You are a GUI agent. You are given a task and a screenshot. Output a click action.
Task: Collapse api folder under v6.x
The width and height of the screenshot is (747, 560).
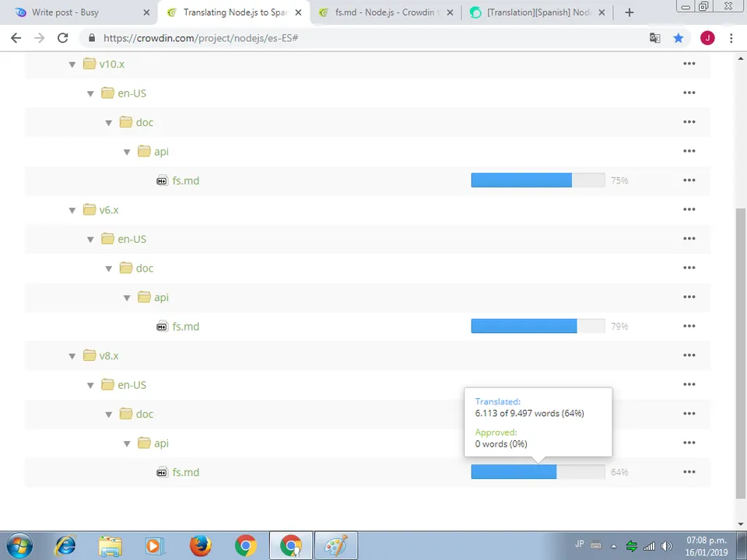pos(127,298)
